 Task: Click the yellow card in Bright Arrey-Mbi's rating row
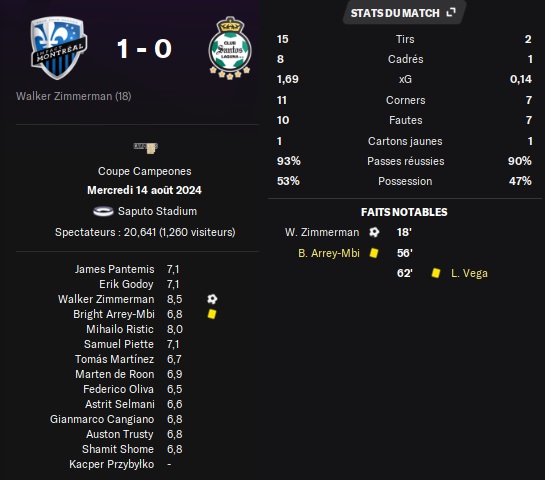(212, 314)
